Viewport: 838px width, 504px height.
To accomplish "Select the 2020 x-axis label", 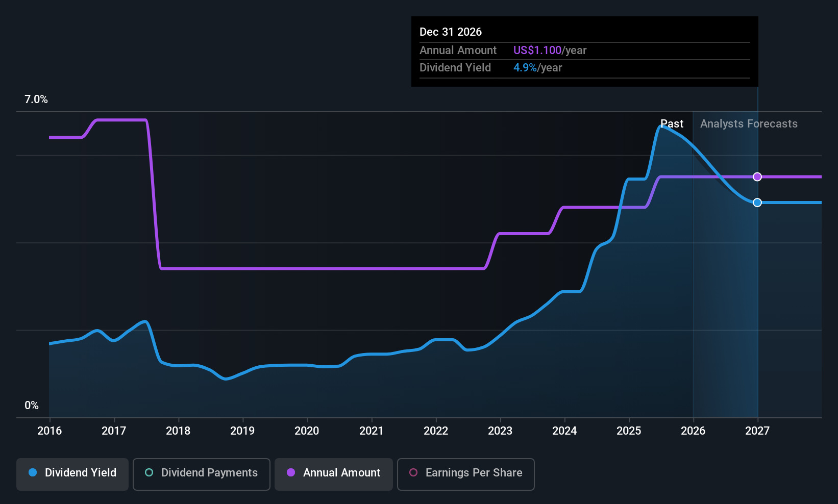I will (x=307, y=431).
